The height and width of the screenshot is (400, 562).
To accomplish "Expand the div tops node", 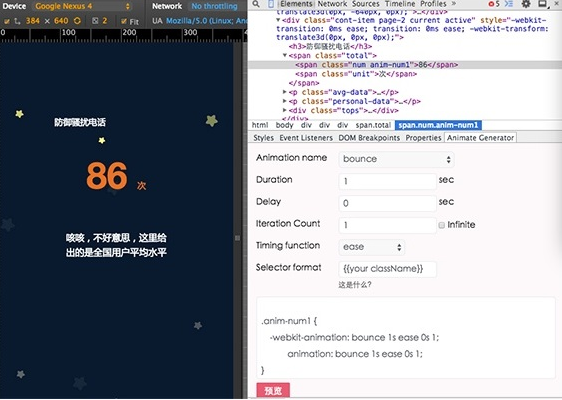I will (x=285, y=110).
